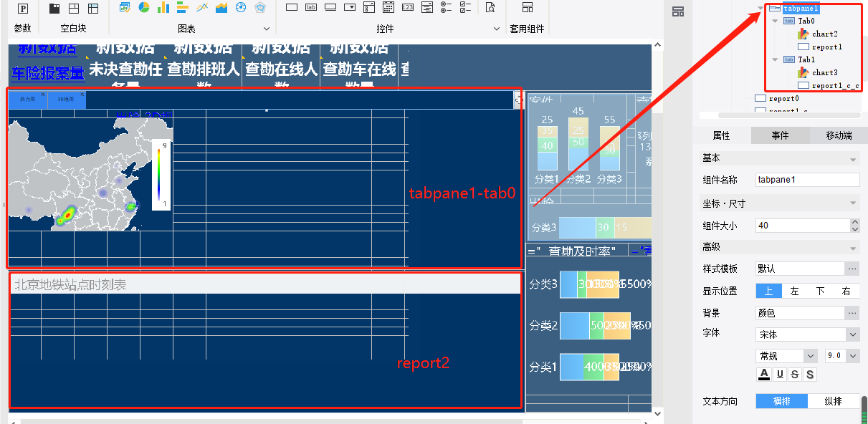The height and width of the screenshot is (424, 868).
Task: Insert the date calendar widget icon
Action: click(x=388, y=8)
